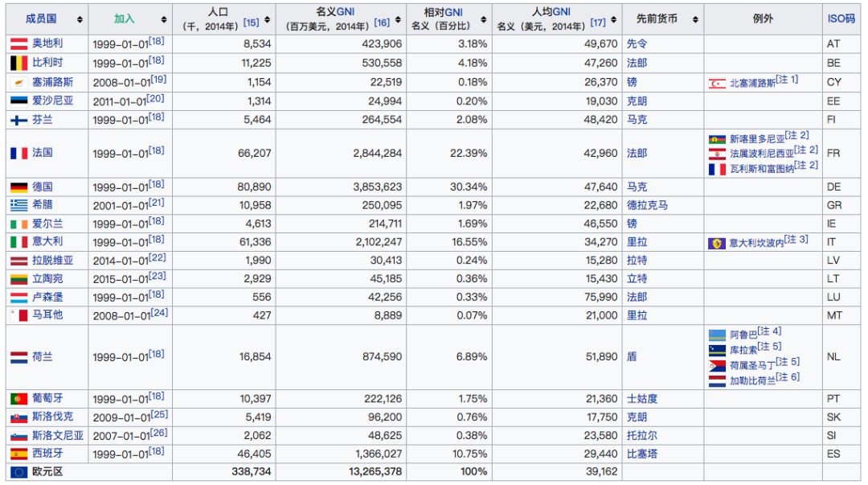Screen dimensions: 868x485
Task: Open the 奥地利 country link
Action: (x=47, y=43)
